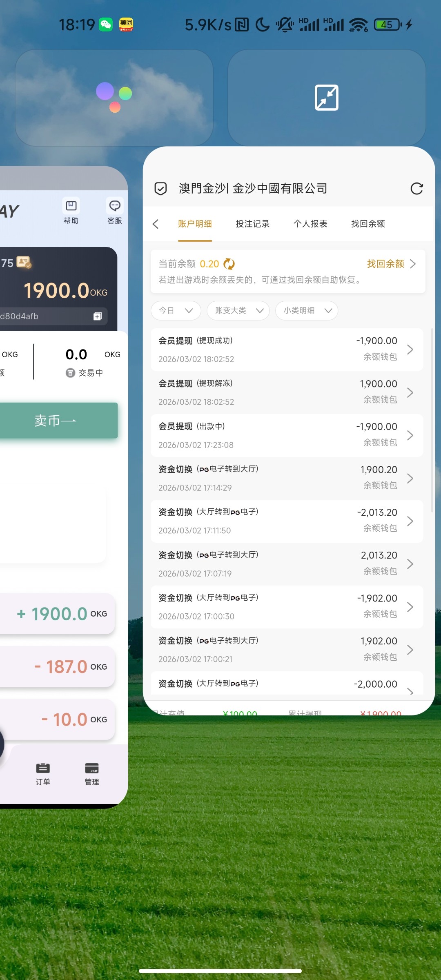
Task: Tap the exit multi-window icon
Action: click(326, 98)
